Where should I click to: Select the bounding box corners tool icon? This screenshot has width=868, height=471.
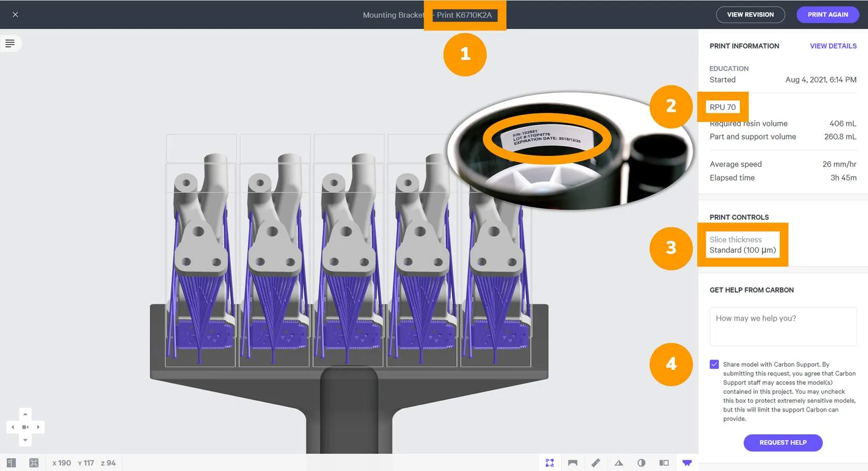pyautogui.click(x=550, y=463)
